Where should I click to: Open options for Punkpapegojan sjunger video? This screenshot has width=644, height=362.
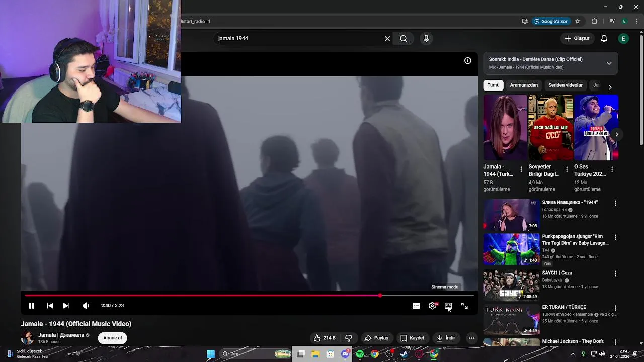pyautogui.click(x=615, y=237)
